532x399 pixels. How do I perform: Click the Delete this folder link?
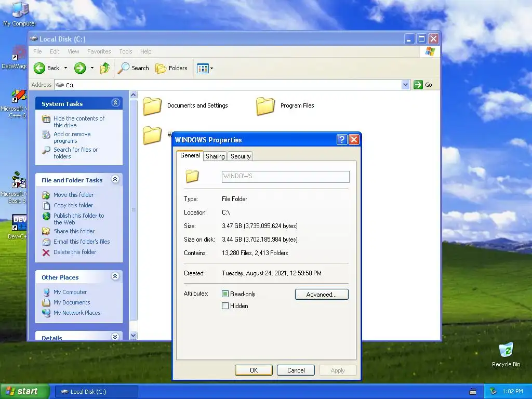(75, 252)
